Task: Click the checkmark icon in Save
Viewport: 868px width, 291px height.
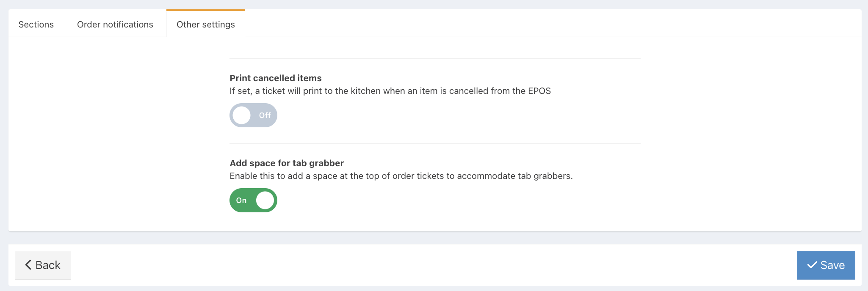Action: 812,265
